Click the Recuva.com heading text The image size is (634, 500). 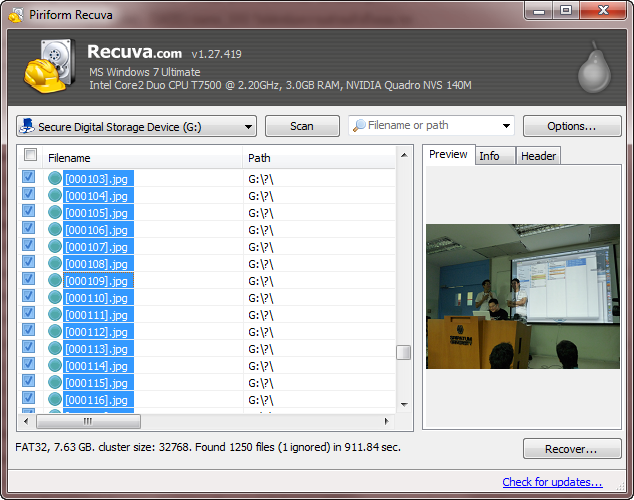click(135, 52)
